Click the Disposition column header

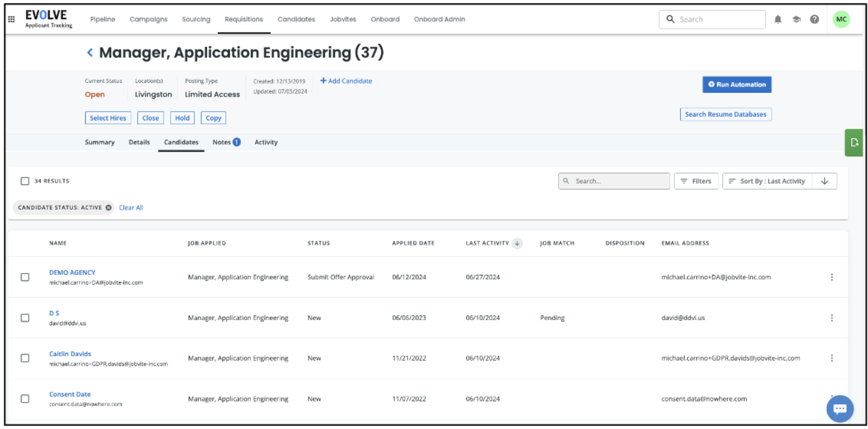point(625,243)
